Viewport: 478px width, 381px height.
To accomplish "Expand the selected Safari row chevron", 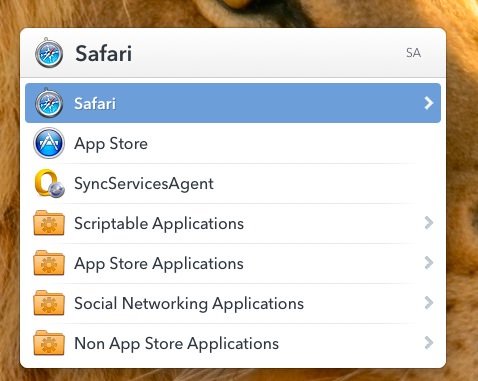I will coord(429,103).
